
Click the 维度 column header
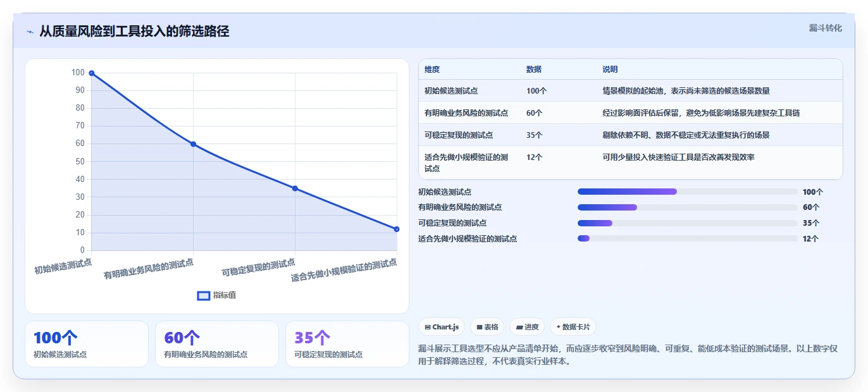[x=432, y=70]
